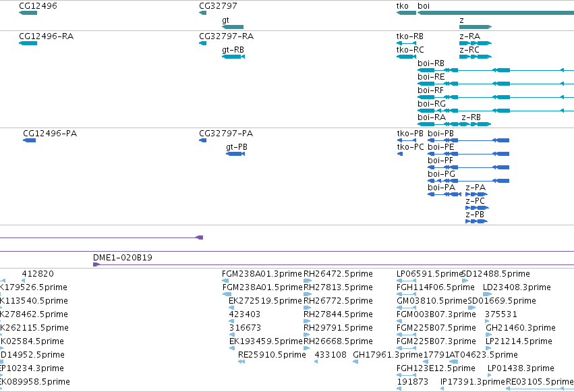Open the 'CG32797-PA' protein label

(x=226, y=134)
